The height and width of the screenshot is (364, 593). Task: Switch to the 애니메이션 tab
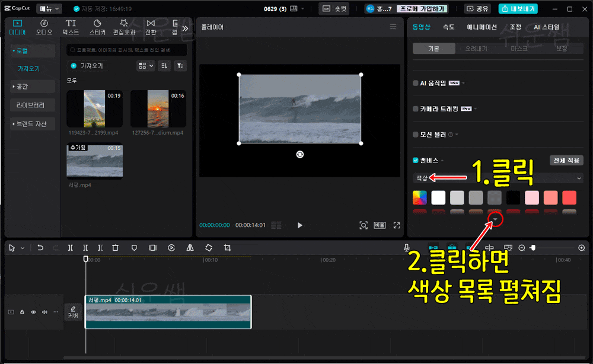482,27
